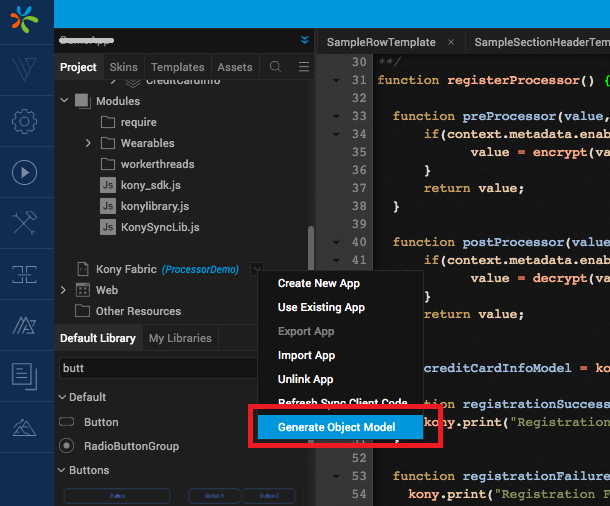Screen dimensions: 610x506
Task: Switch to Default Library tab
Action: tap(98, 338)
